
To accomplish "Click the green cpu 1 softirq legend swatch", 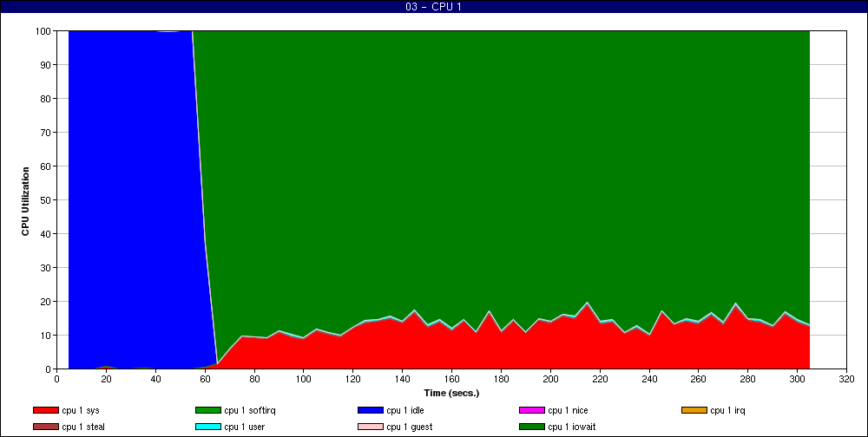I will [207, 410].
